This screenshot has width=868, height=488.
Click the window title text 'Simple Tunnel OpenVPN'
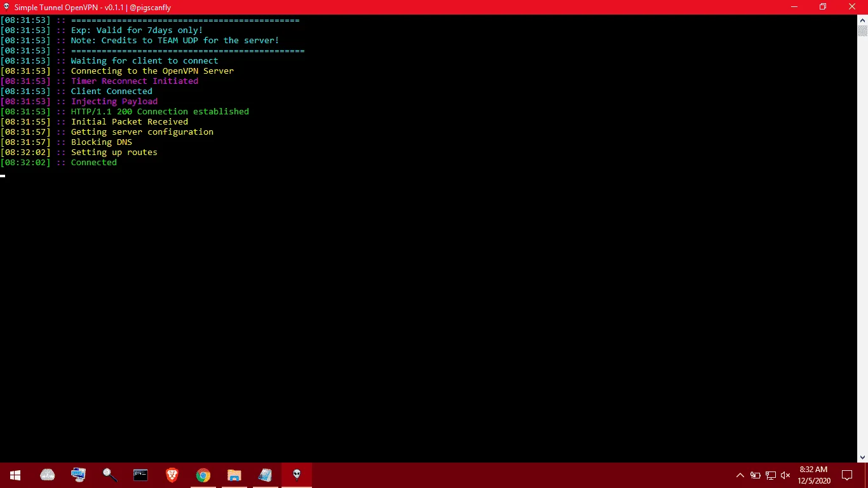(x=56, y=7)
